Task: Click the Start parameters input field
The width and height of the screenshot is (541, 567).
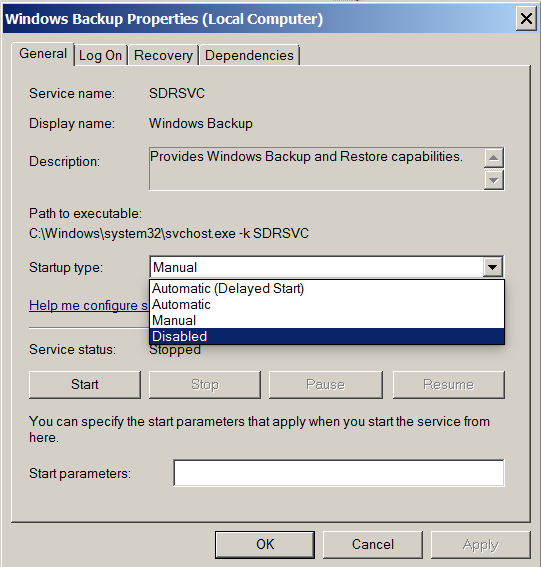Action: point(339,473)
